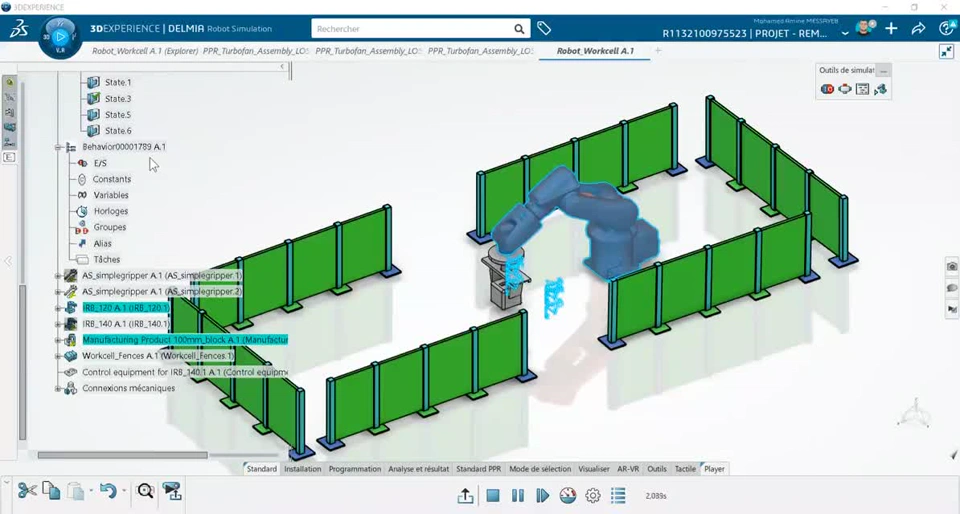The width and height of the screenshot is (960, 514).
Task: Switch to the Robot_Workcell A.1 (Explorer) tab
Action: pyautogui.click(x=145, y=51)
